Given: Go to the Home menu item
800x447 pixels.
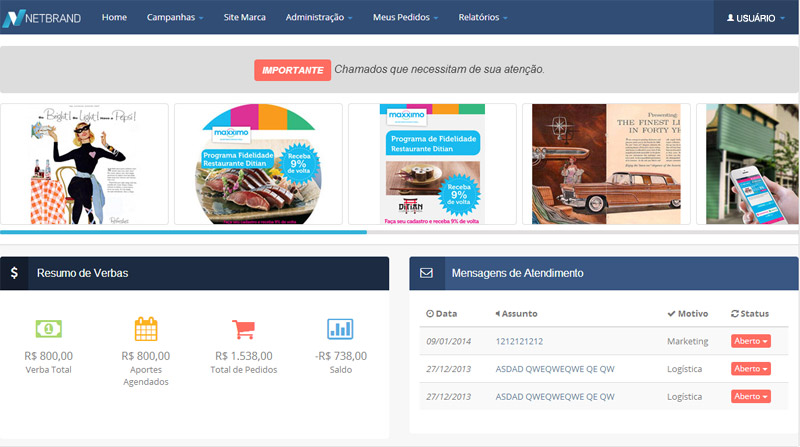Looking at the screenshot, I should pos(114,17).
